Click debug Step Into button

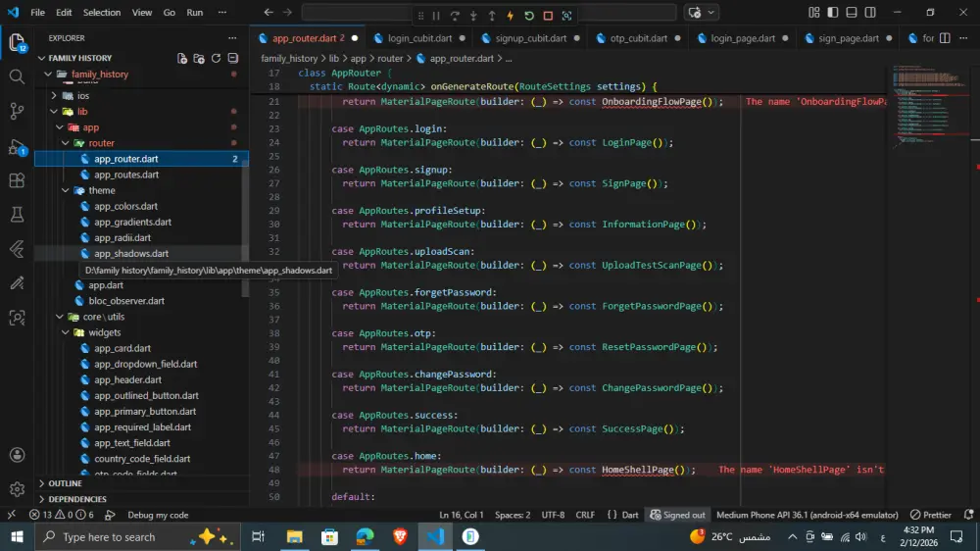(473, 16)
